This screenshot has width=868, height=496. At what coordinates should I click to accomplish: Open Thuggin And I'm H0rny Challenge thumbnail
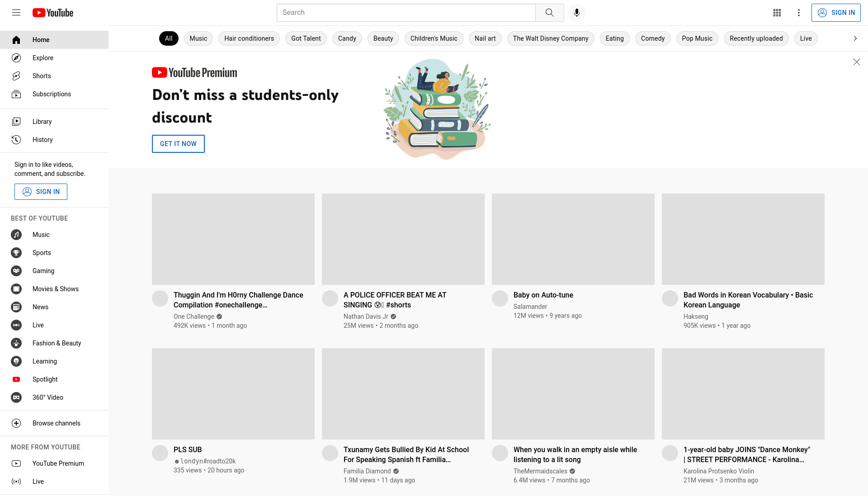click(233, 239)
